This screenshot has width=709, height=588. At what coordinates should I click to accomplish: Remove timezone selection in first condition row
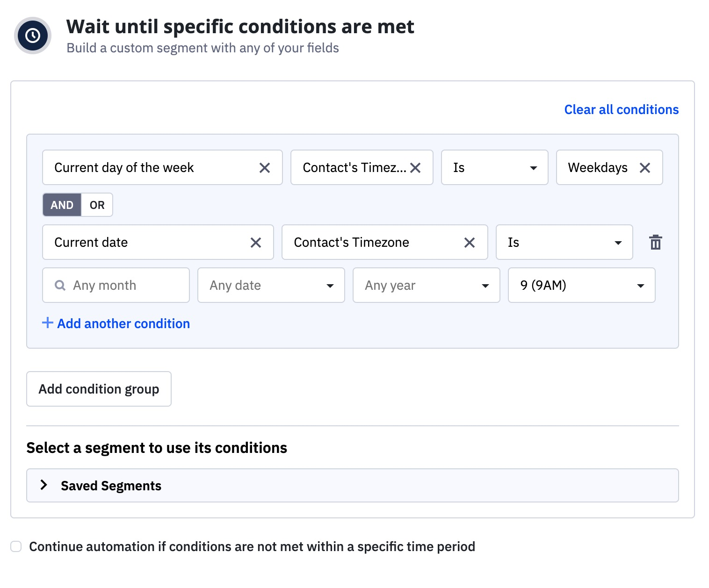coord(415,168)
